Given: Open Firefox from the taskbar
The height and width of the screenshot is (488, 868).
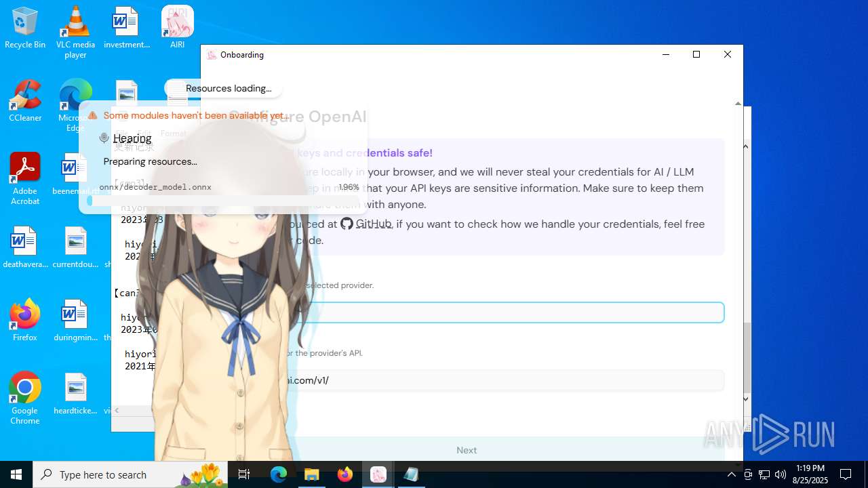Looking at the screenshot, I should point(345,474).
